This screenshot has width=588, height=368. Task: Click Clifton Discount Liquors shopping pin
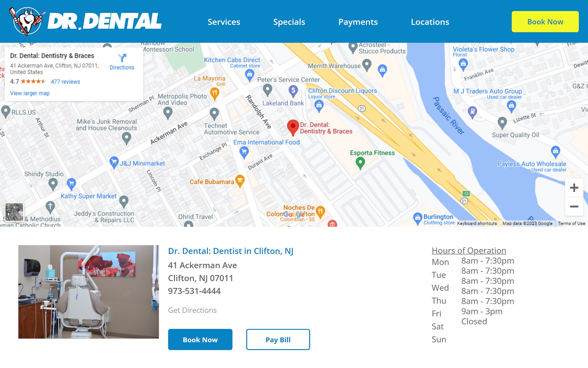tap(319, 106)
